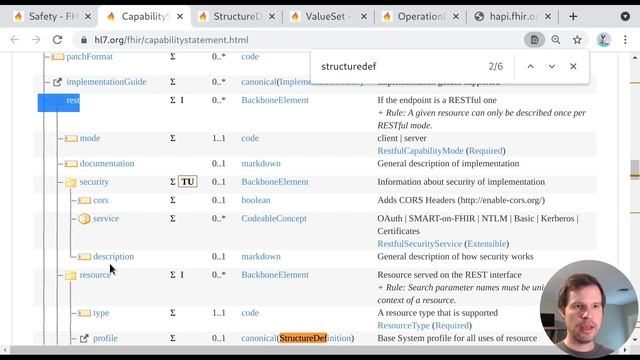
Task: Open the RestfulCapabilityMode value set link
Action: pyautogui.click(x=420, y=151)
